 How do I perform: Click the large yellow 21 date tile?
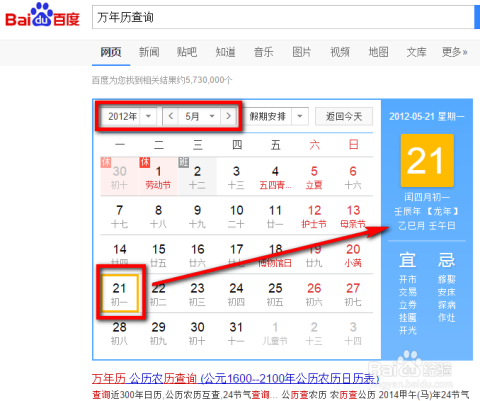click(x=427, y=160)
